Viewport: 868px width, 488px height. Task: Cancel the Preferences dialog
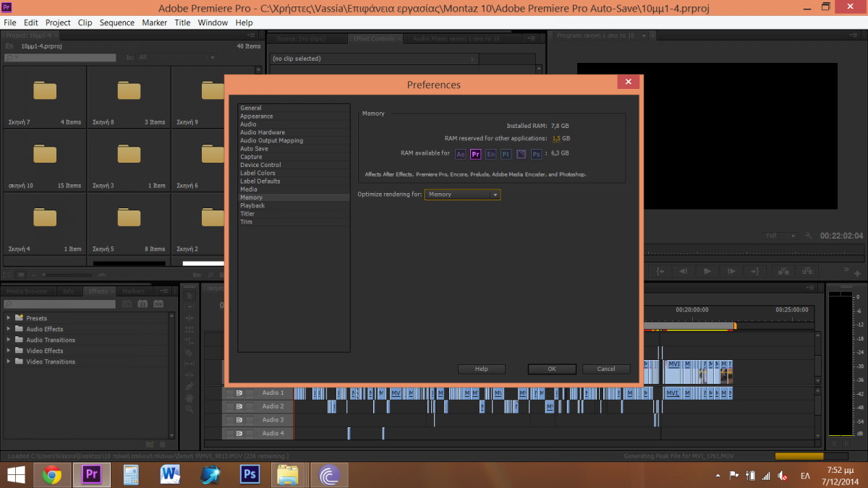tap(606, 369)
